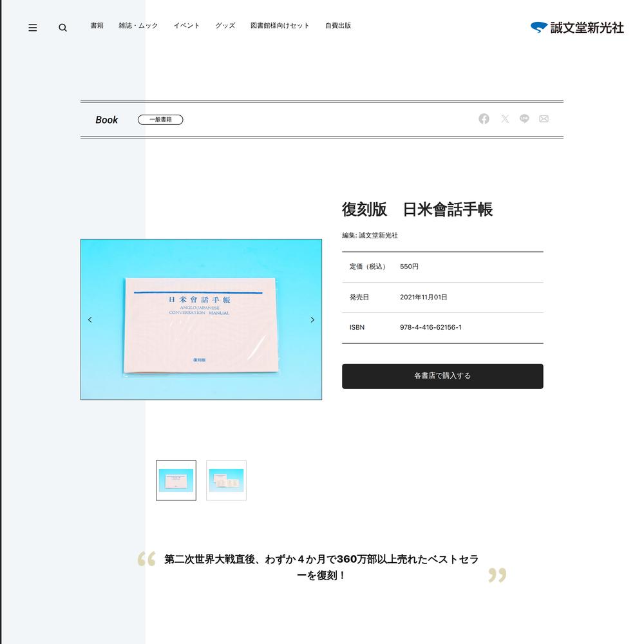Viewport: 644px width, 644px height.
Task: Open the hamburger menu icon
Action: (32, 28)
